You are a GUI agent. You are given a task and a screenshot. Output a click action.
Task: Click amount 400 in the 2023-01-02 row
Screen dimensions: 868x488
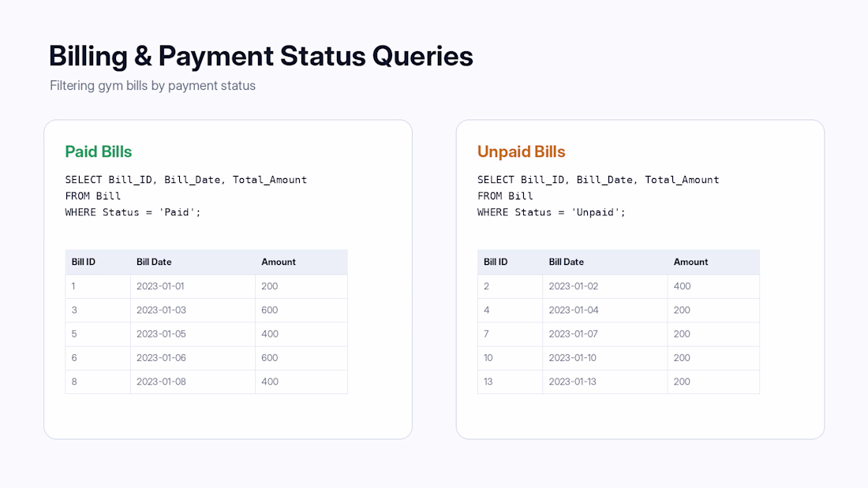(683, 287)
